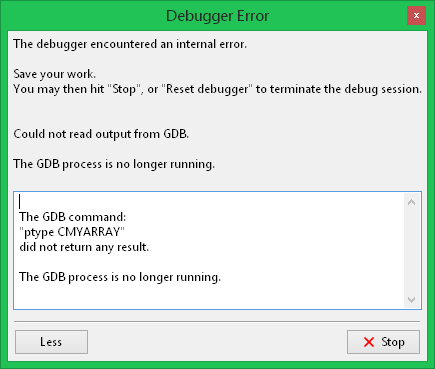The image size is (435, 369).
Task: Click the "Reset debugger" instruction line
Action: (218, 89)
